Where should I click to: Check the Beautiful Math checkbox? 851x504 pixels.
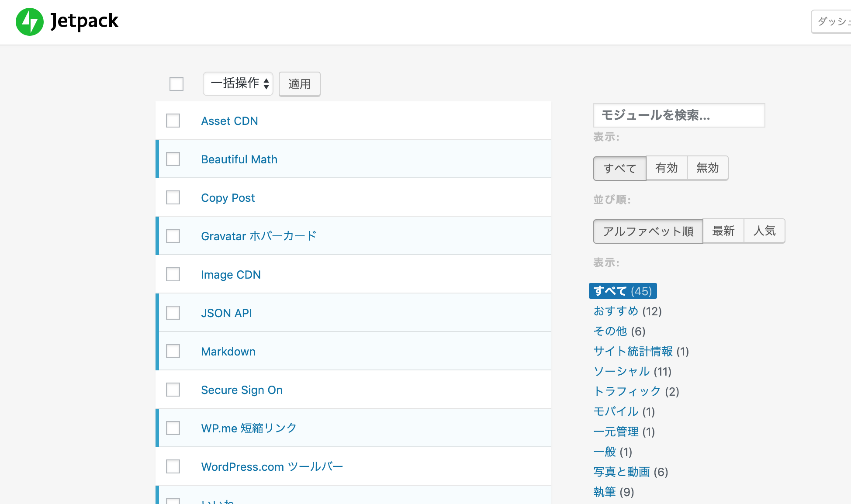pyautogui.click(x=173, y=159)
